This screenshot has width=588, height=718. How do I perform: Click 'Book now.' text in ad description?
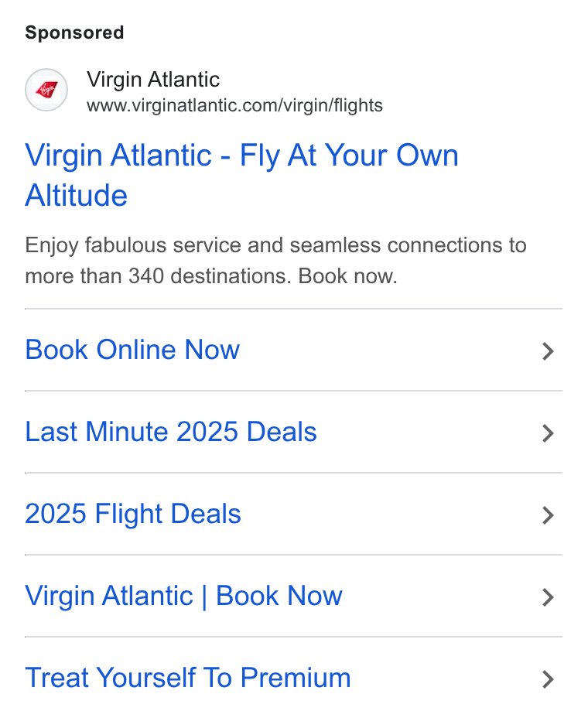click(x=347, y=276)
